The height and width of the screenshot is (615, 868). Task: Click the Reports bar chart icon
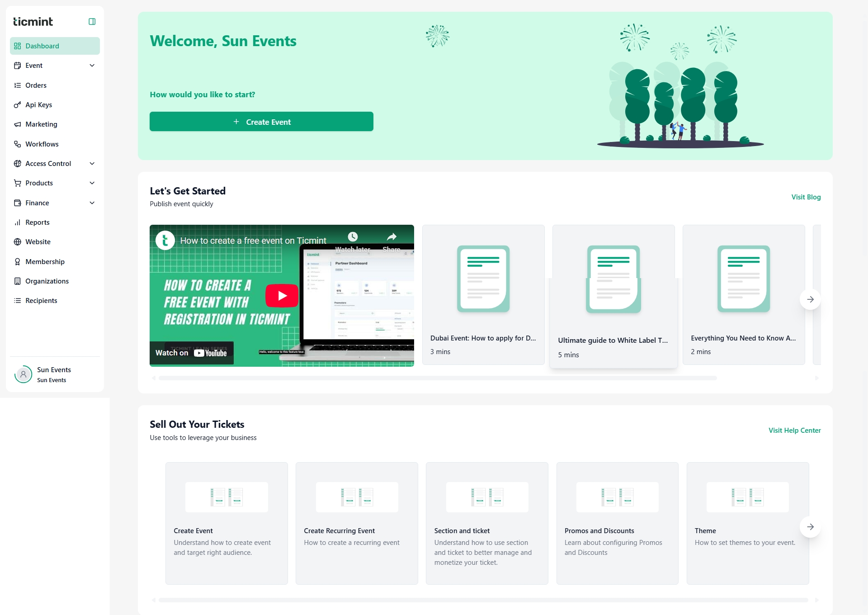17,222
